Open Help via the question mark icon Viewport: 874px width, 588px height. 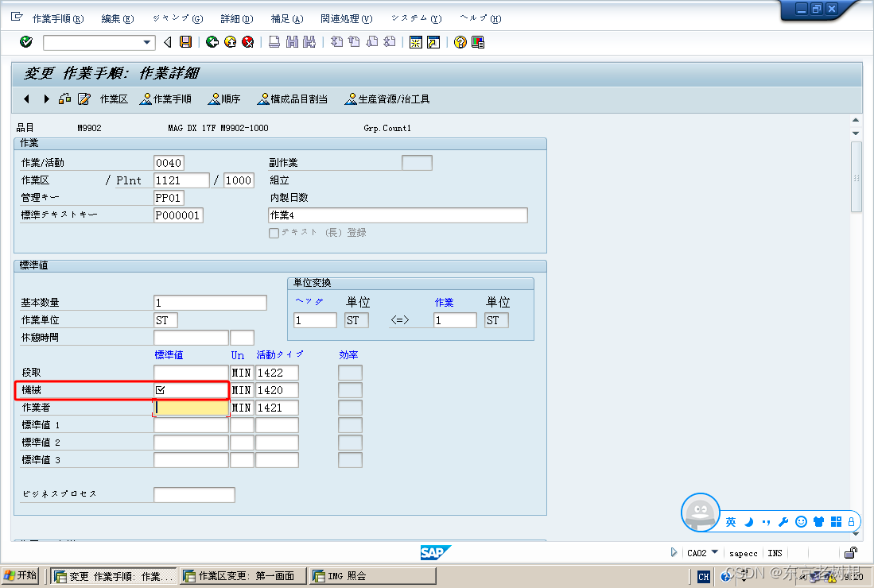[x=460, y=42]
